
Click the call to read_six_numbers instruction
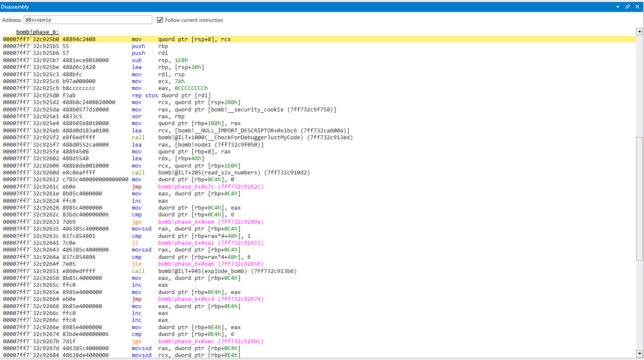[233, 173]
